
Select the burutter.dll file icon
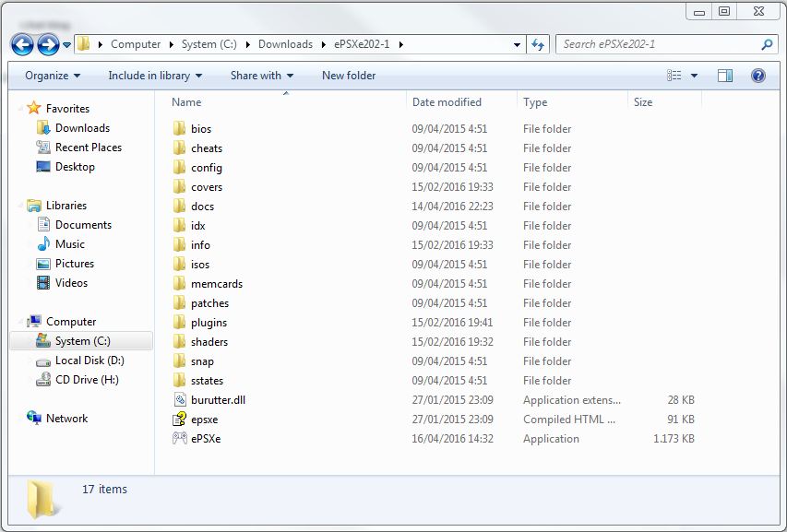[180, 399]
